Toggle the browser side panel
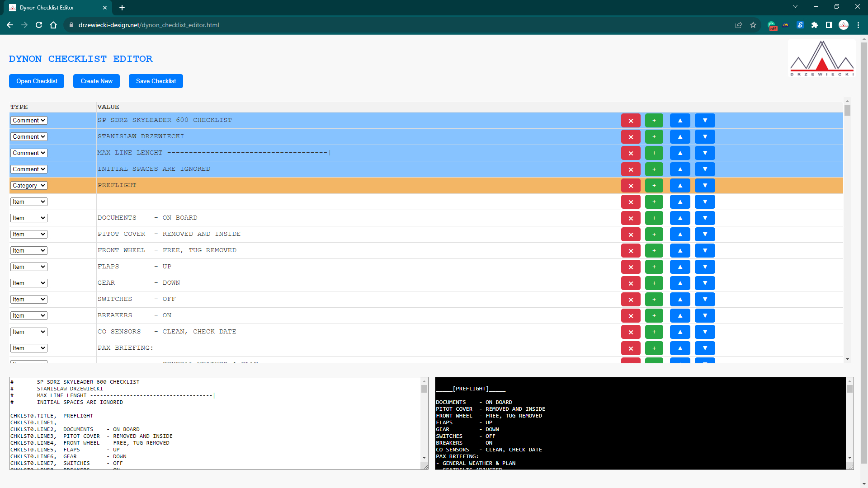 point(829,25)
